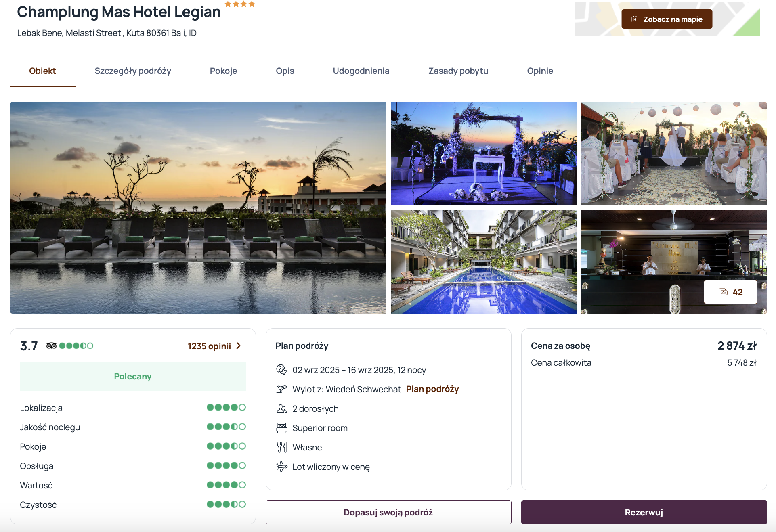Click the hotel star rating icons
This screenshot has height=532, width=776.
(x=240, y=4)
